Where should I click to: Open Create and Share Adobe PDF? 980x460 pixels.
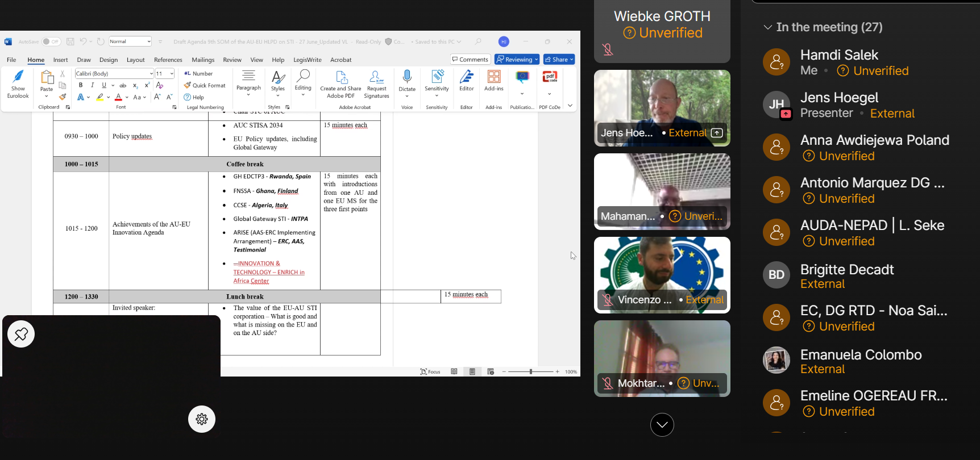tap(340, 84)
